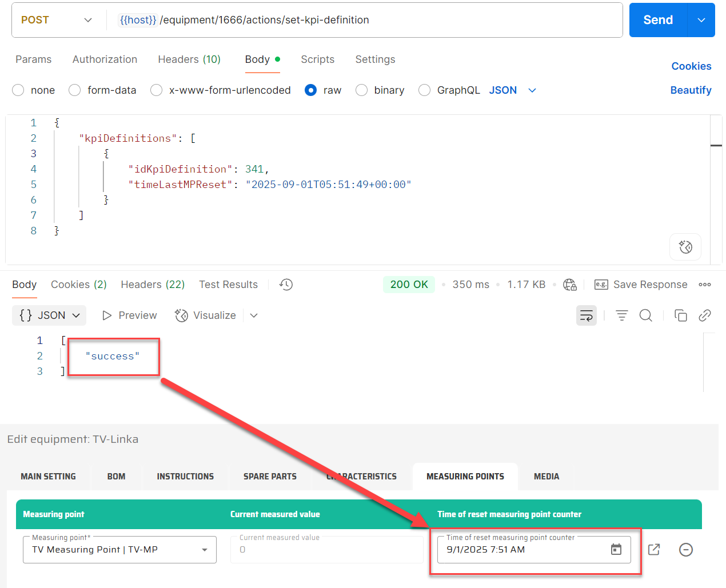Select the 'none' body type radio
This screenshot has width=726, height=588.
18,90
